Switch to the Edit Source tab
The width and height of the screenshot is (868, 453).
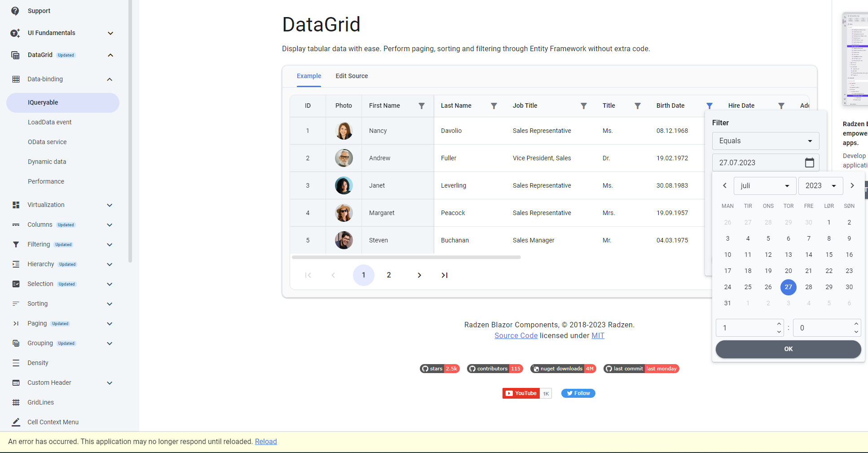coord(352,76)
